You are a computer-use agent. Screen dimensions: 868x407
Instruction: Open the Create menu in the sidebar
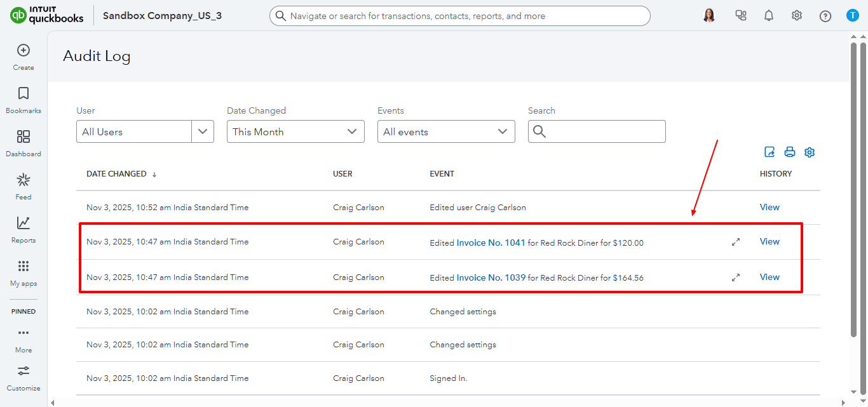tap(23, 57)
